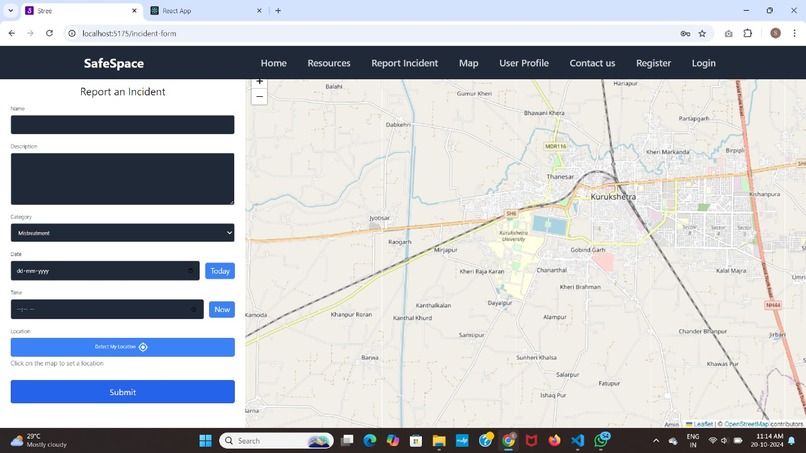Viewport: 806px width, 453px height.
Task: Open the Chrome profile avatar
Action: (x=775, y=33)
